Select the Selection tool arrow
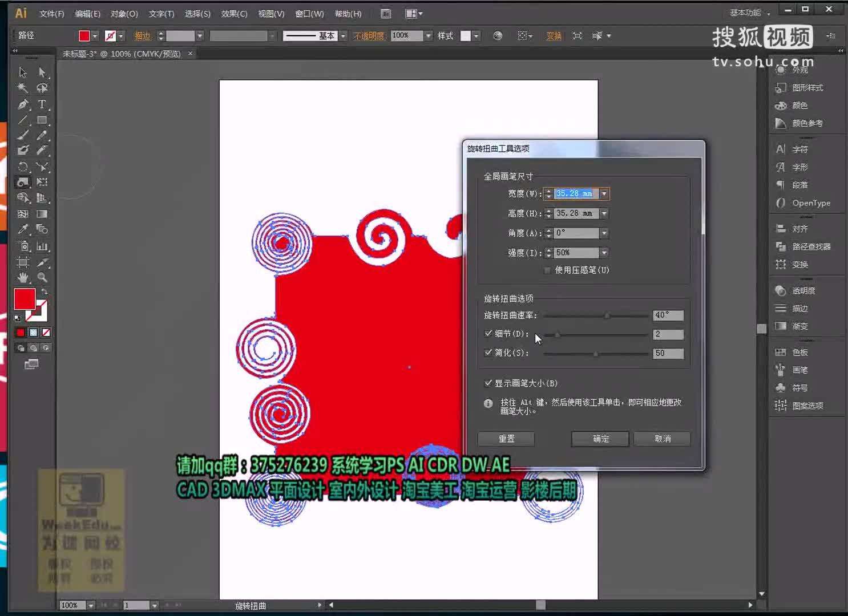 click(x=23, y=72)
